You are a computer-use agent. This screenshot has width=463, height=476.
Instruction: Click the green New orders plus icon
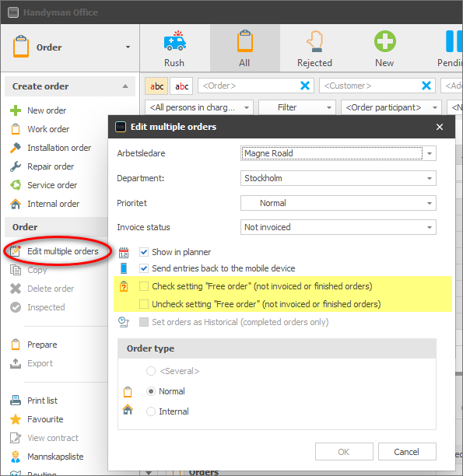tap(384, 41)
